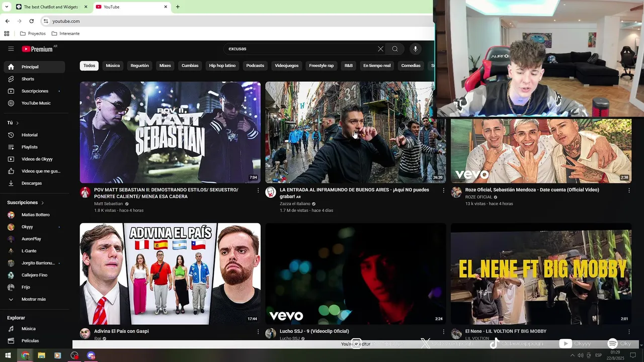
Task: Select the Cumbias filter chip
Action: [190, 65]
